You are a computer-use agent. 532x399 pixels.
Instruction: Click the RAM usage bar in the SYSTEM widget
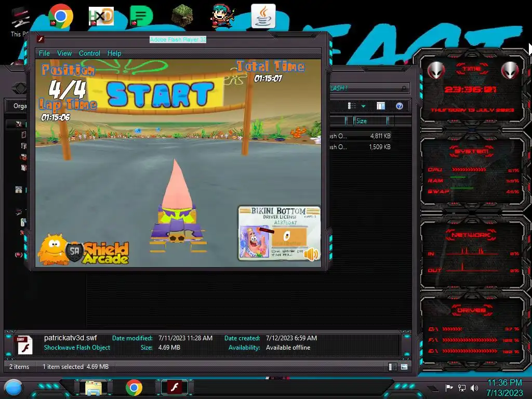click(x=458, y=178)
